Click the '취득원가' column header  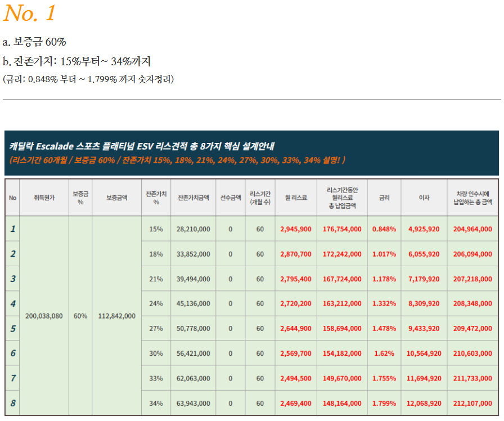coord(44,198)
